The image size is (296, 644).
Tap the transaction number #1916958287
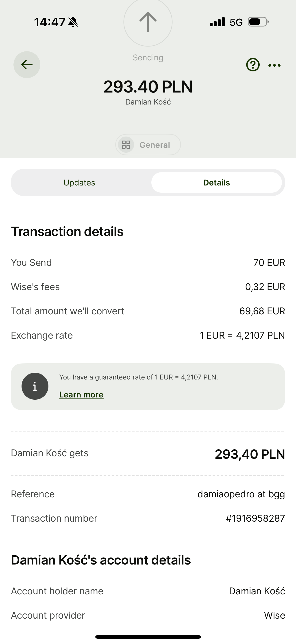click(x=255, y=518)
